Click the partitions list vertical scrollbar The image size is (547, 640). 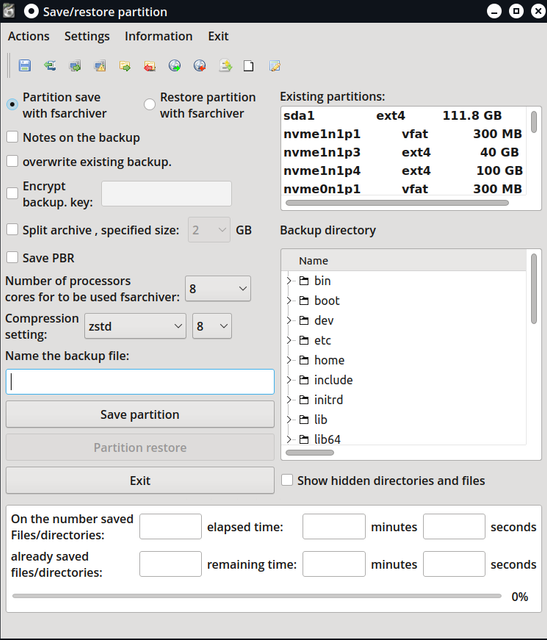(x=534, y=122)
